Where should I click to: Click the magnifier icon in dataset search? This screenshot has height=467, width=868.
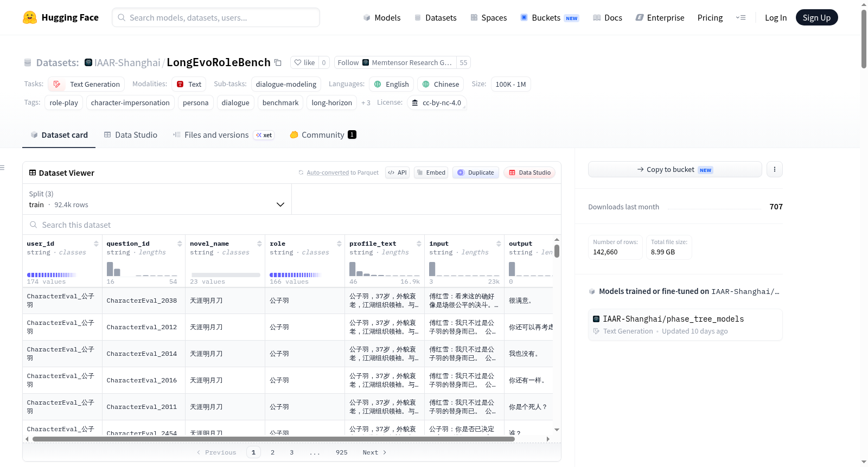tap(34, 225)
